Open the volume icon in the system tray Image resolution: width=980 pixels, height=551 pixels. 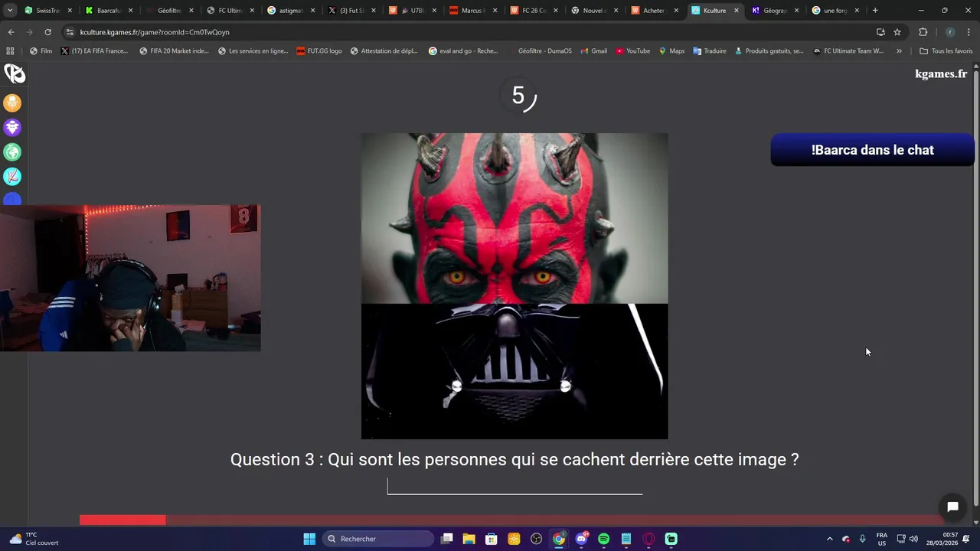[x=913, y=539]
